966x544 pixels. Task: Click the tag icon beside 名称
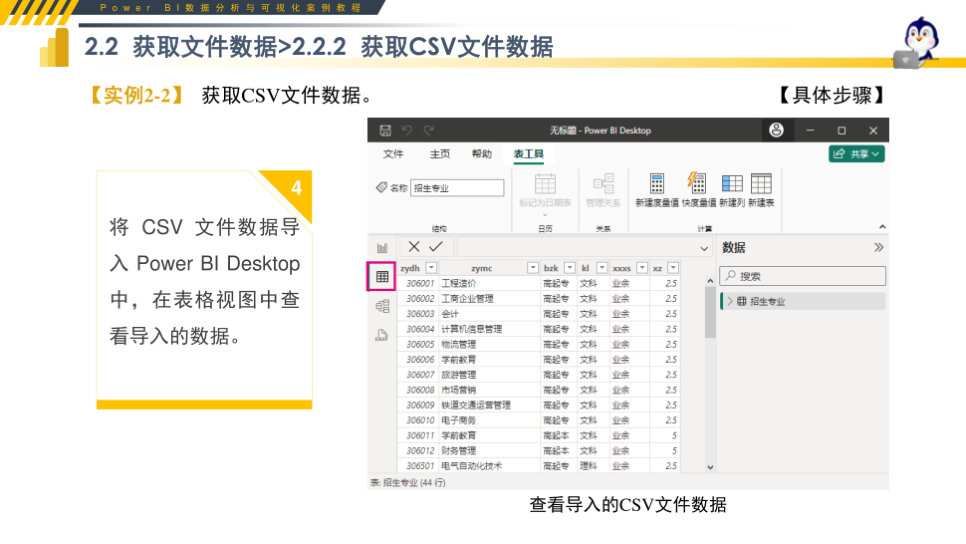tap(381, 187)
